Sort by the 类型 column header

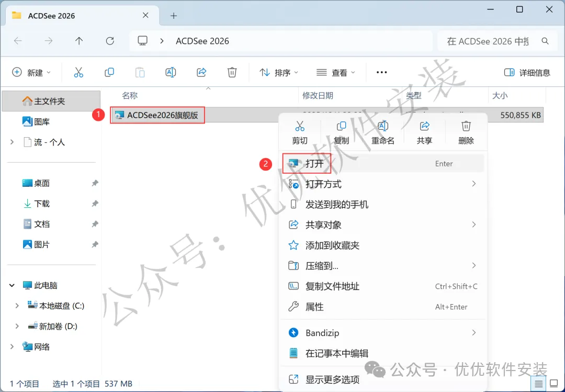[413, 96]
